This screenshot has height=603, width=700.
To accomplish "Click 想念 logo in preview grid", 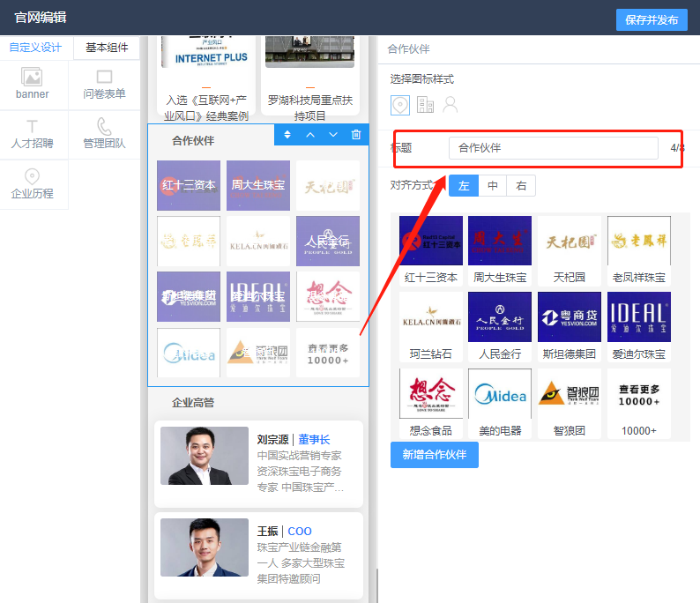I will click(x=328, y=296).
